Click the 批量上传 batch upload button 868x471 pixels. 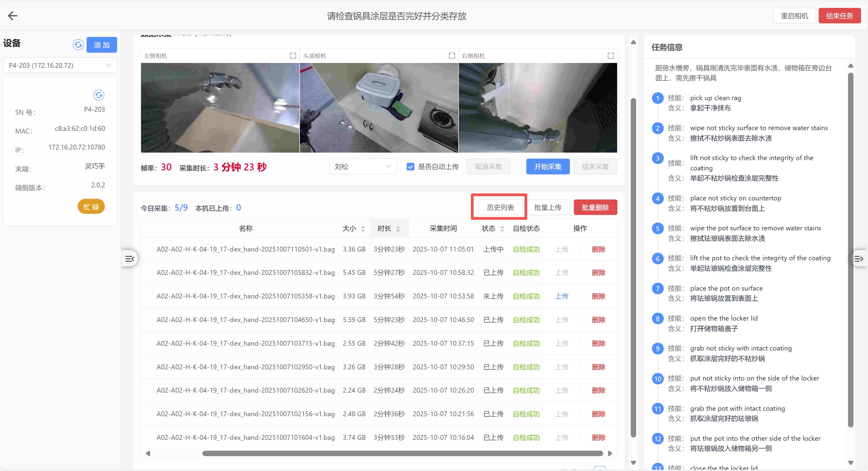[x=547, y=207]
